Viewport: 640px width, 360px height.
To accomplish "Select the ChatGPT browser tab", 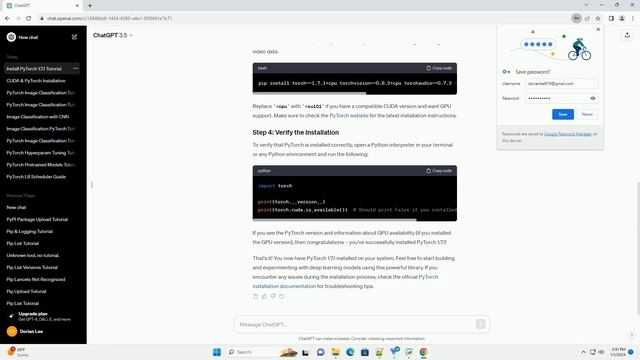I will point(43,6).
